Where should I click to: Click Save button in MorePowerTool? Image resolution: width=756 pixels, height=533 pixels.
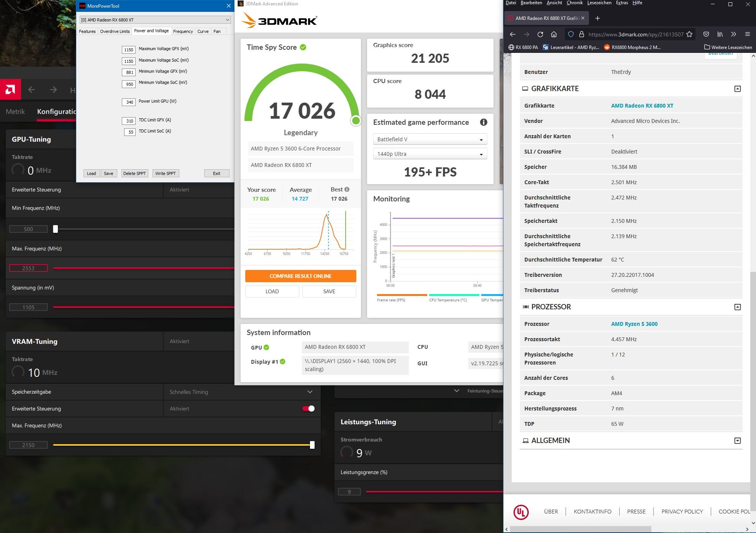pos(108,173)
